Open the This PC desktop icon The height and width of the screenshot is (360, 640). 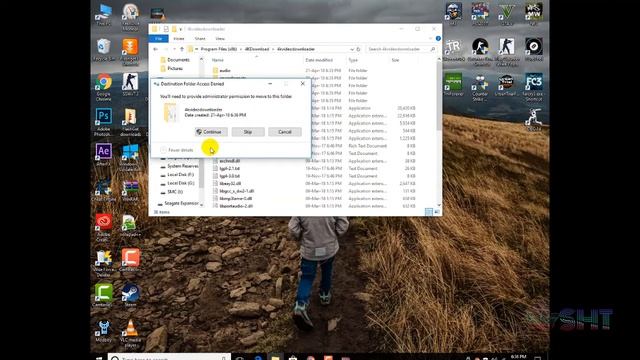[103, 14]
